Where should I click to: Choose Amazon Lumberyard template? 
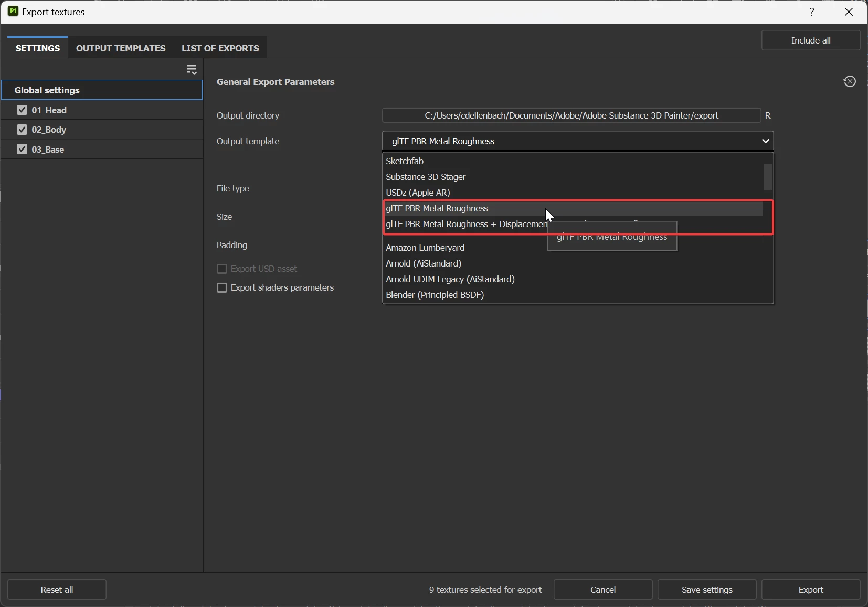tap(573, 248)
